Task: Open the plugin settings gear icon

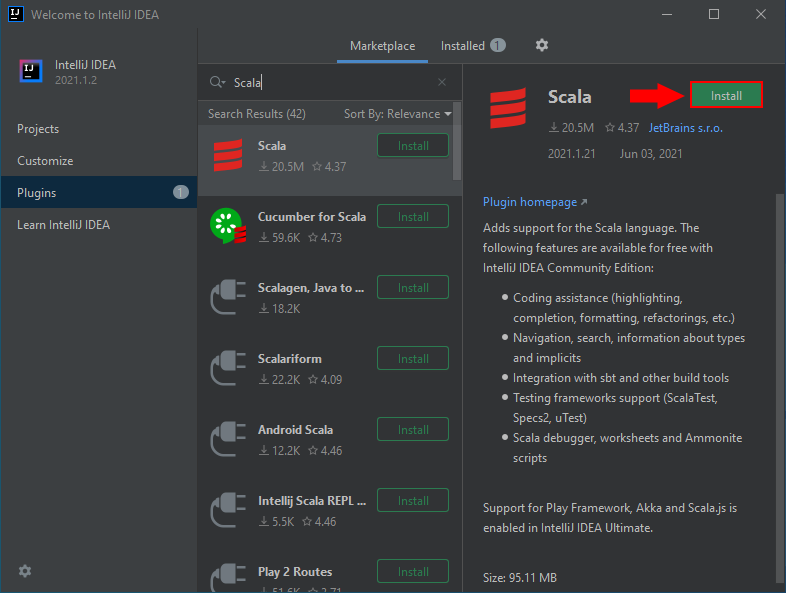Action: (541, 46)
